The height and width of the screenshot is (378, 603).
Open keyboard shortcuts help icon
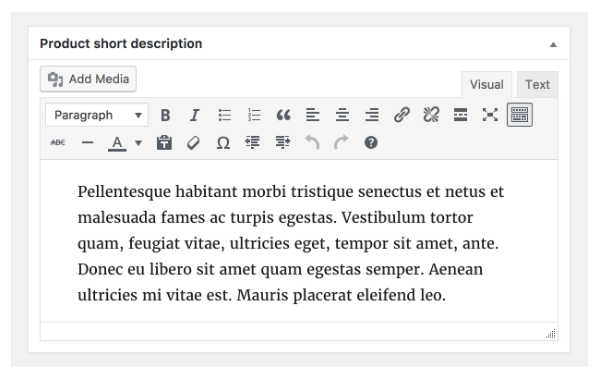[x=371, y=143]
